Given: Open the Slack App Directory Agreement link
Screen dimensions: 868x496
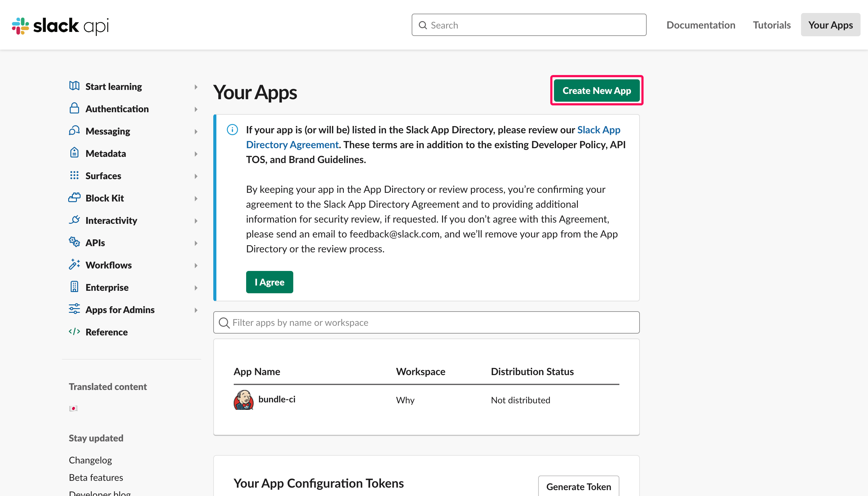Looking at the screenshot, I should click(292, 145).
